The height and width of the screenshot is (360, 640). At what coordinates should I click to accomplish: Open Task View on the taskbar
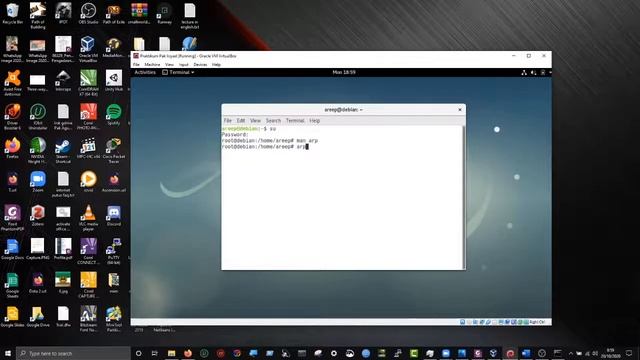[155, 353]
